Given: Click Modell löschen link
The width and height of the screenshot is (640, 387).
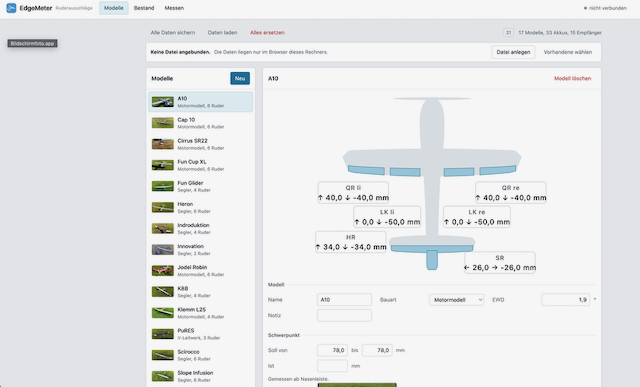Looking at the screenshot, I should (x=572, y=78).
